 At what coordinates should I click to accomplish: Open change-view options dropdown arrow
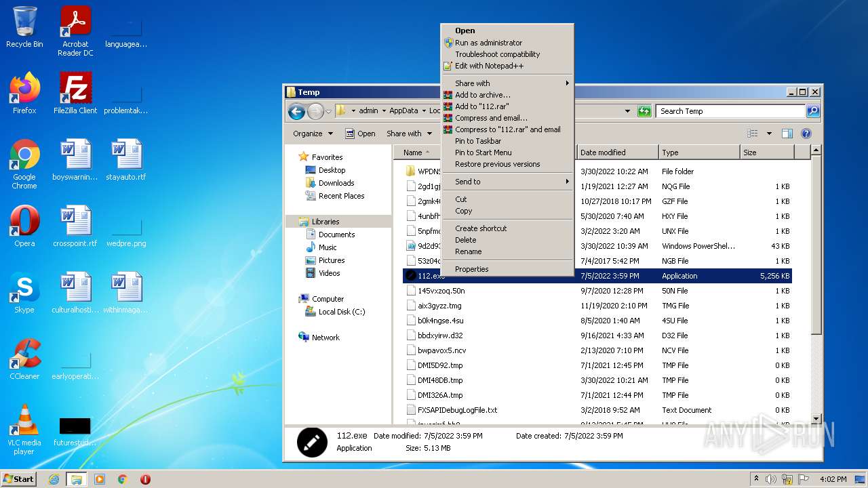[x=769, y=134]
